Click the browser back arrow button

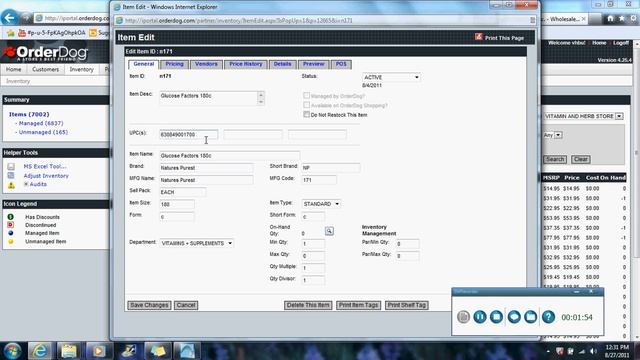[x=10, y=18]
